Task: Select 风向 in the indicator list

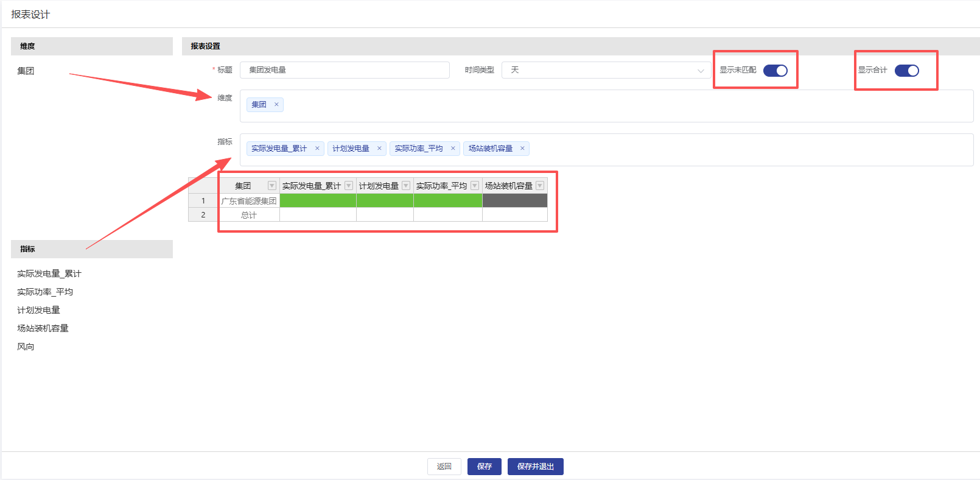Action: 26,347
